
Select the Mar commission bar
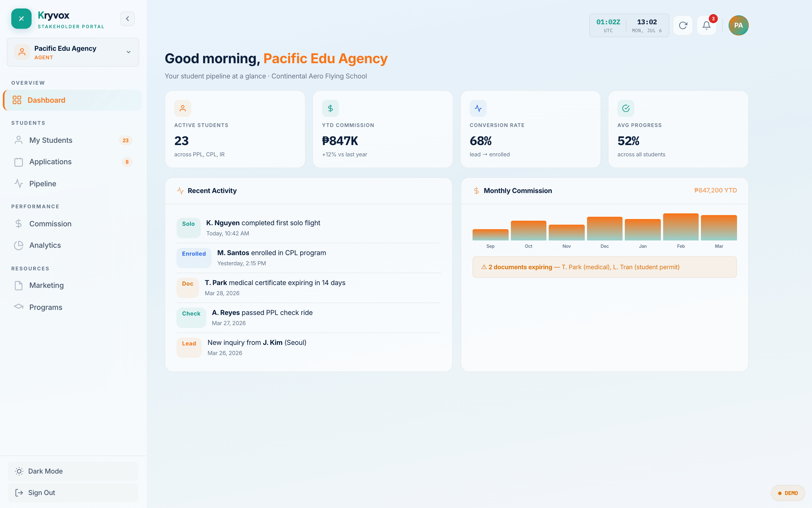(719, 228)
